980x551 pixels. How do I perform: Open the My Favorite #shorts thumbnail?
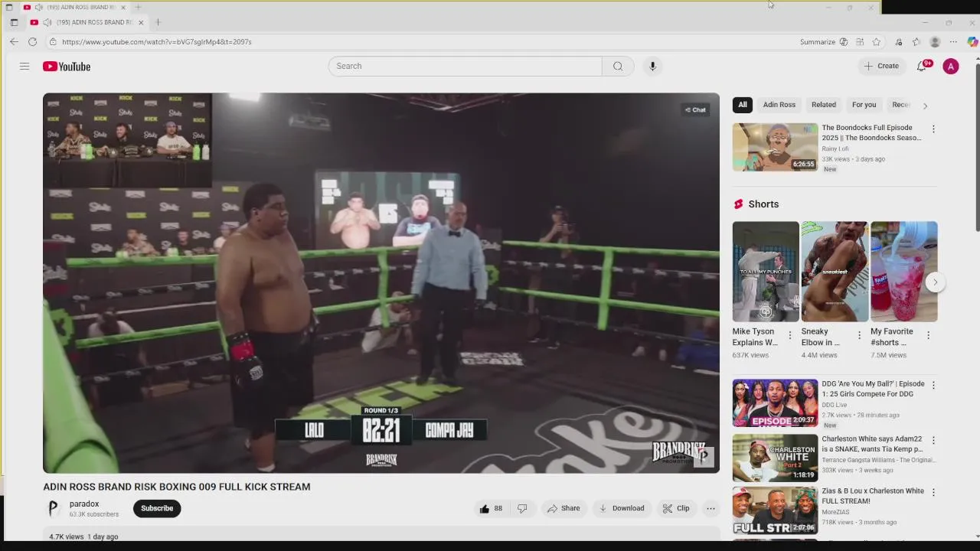[x=903, y=272]
